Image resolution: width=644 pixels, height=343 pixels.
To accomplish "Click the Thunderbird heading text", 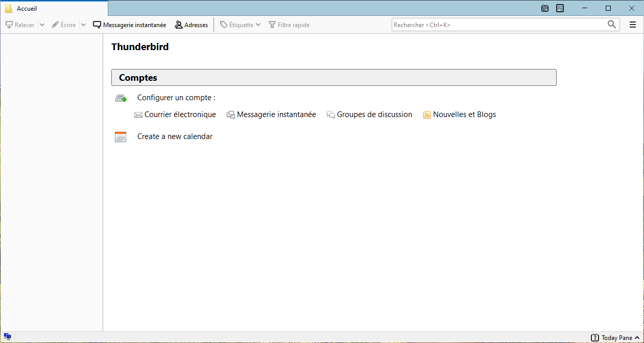I will pos(140,47).
